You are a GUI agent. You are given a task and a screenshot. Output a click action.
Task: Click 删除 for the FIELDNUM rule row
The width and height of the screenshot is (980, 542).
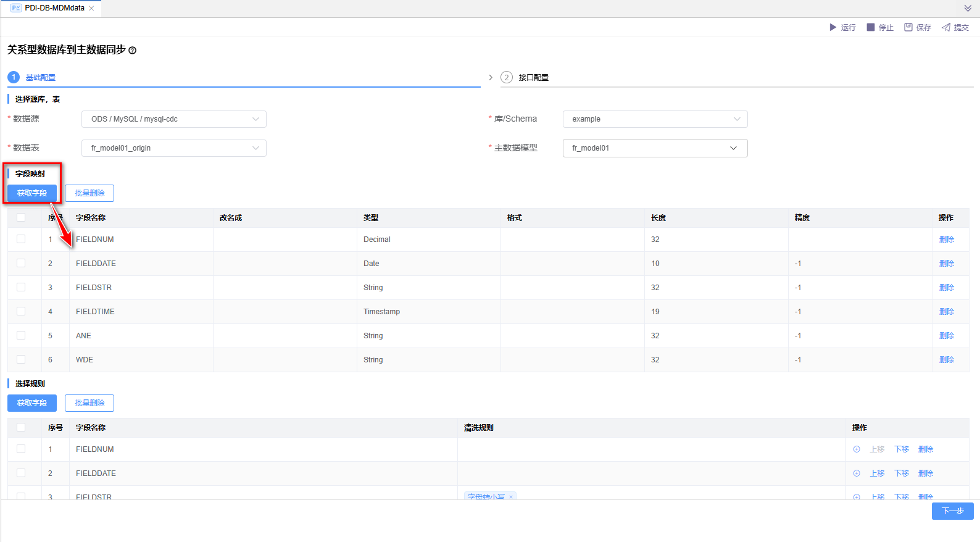[x=926, y=449]
